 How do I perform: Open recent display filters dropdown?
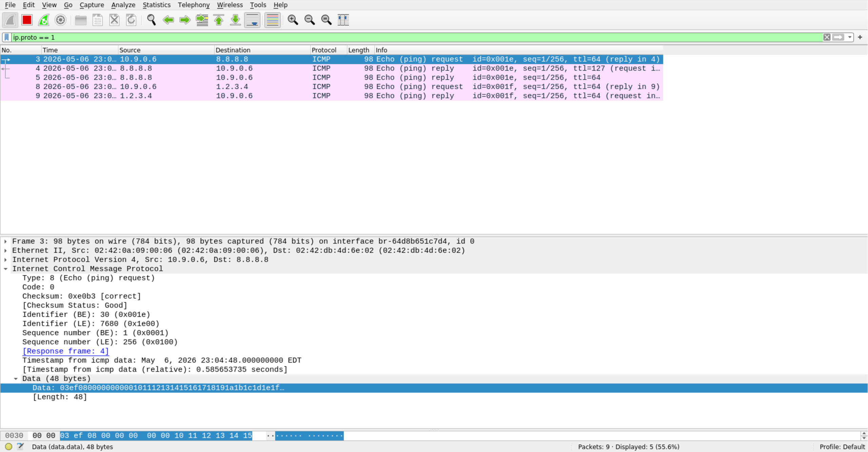click(850, 37)
